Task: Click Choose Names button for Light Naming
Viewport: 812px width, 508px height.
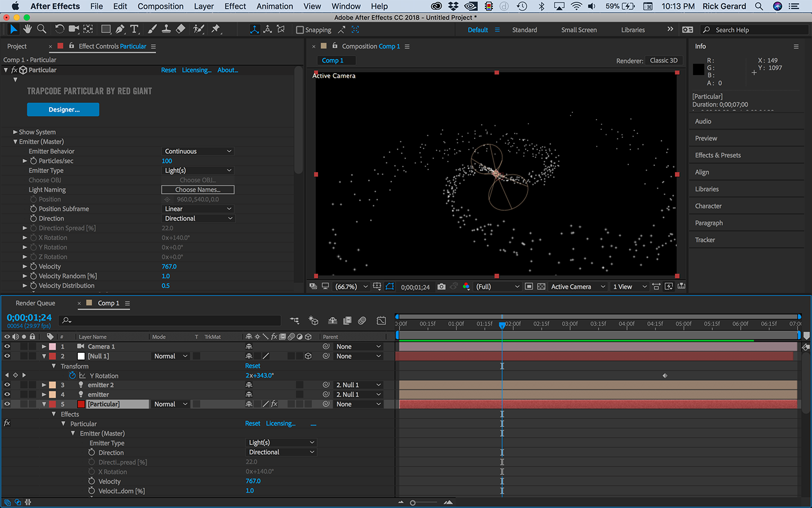Action: point(198,190)
